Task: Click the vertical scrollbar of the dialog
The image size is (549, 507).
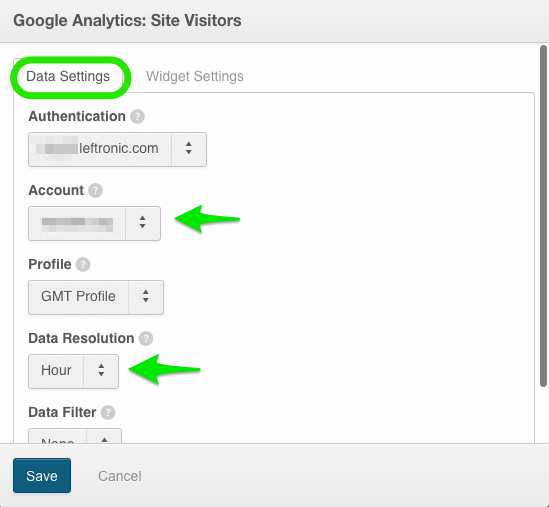Action: (543, 216)
